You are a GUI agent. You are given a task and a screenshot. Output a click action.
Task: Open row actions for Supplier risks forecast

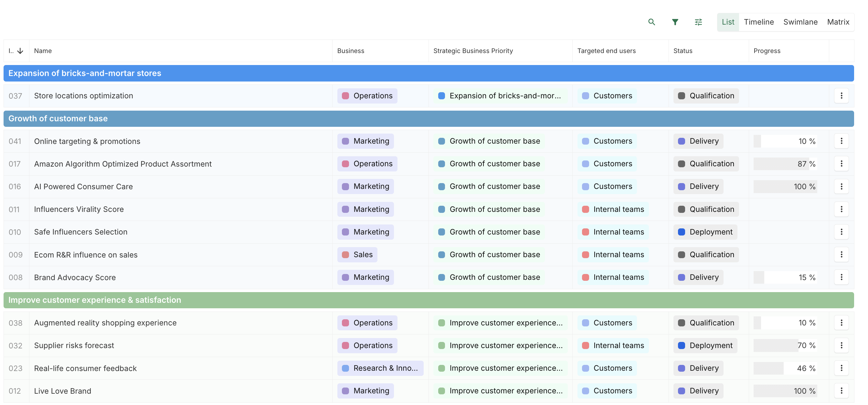842,345
